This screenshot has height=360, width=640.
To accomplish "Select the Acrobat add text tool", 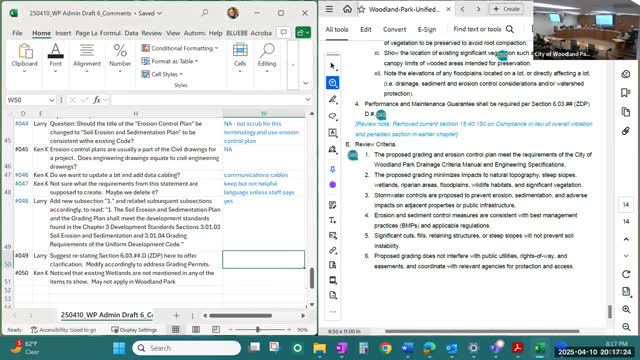I will (x=333, y=220).
